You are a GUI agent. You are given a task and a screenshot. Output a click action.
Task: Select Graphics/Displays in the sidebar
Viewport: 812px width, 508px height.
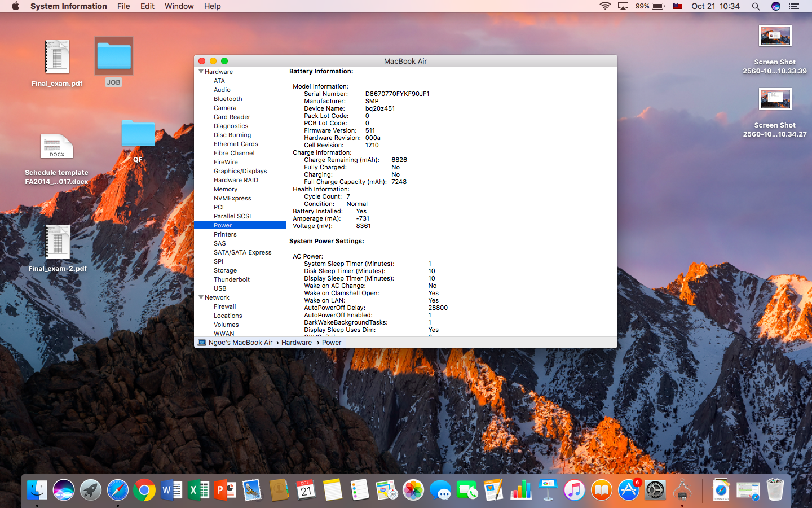(240, 171)
